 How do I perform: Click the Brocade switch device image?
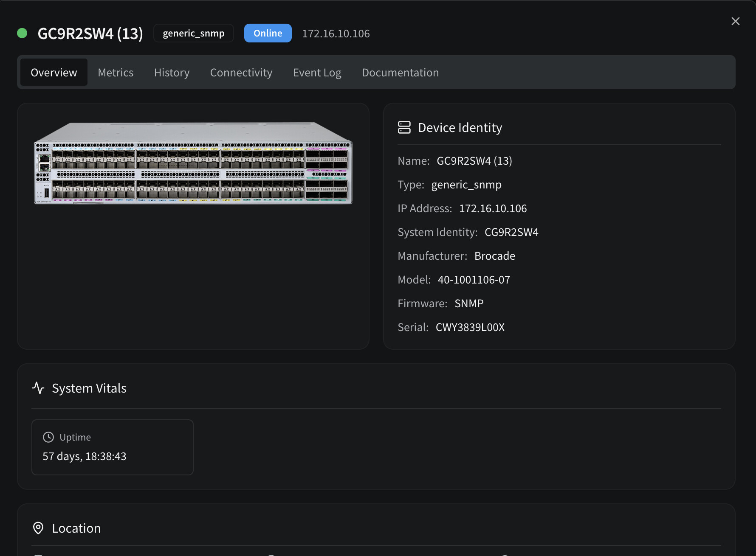pos(193,163)
